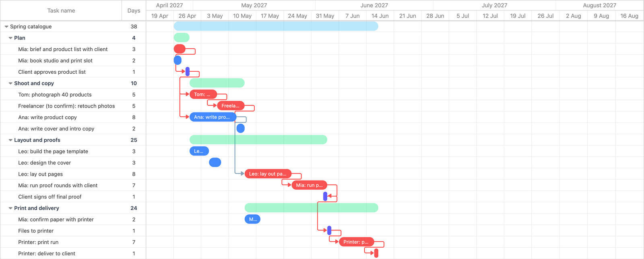Image resolution: width=644 pixels, height=259 pixels.
Task: Click the Printer deliver to client bar
Action: click(376, 253)
